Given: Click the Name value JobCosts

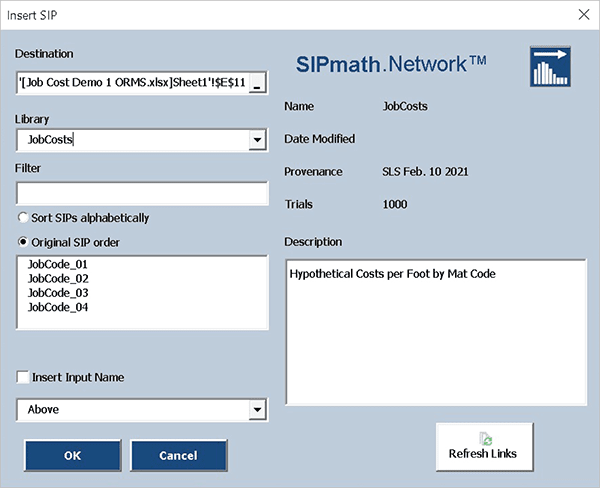Looking at the screenshot, I should (405, 106).
